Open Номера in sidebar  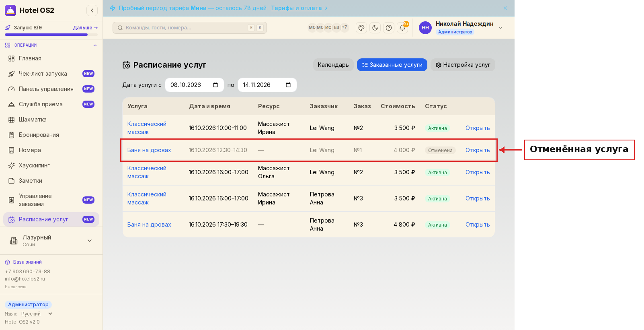51,150
